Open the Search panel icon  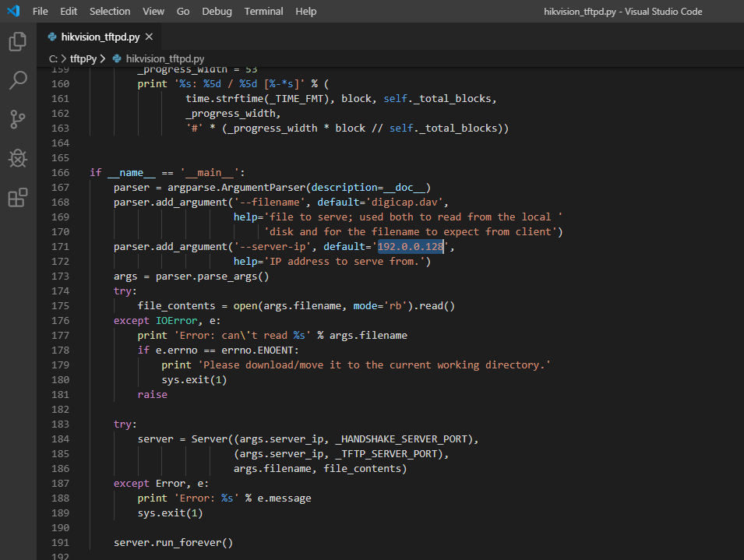(17, 80)
